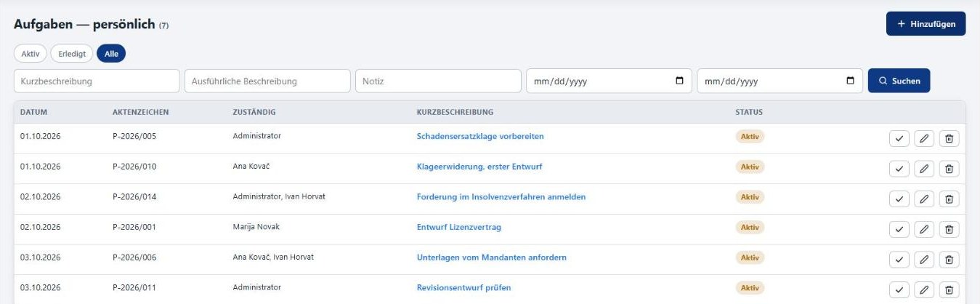
Task: Complete Forderung im Insolvenzverfahren anmelden task
Action: [x=899, y=199]
